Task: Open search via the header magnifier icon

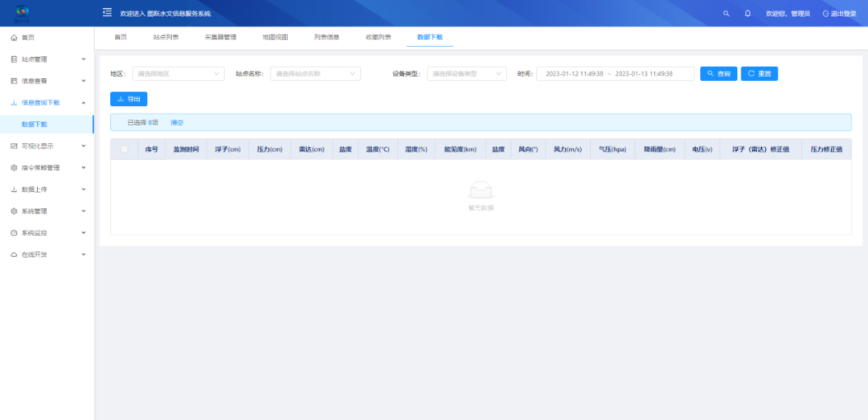Action: [x=727, y=14]
